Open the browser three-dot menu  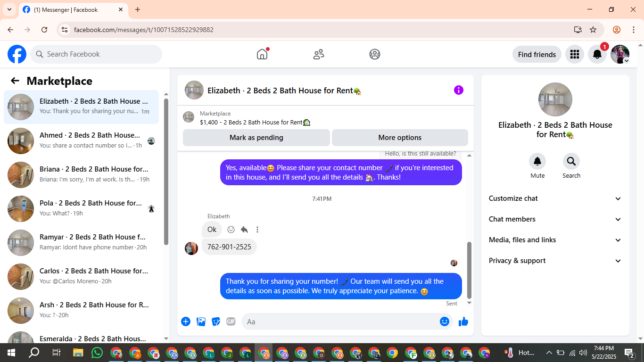click(633, 30)
